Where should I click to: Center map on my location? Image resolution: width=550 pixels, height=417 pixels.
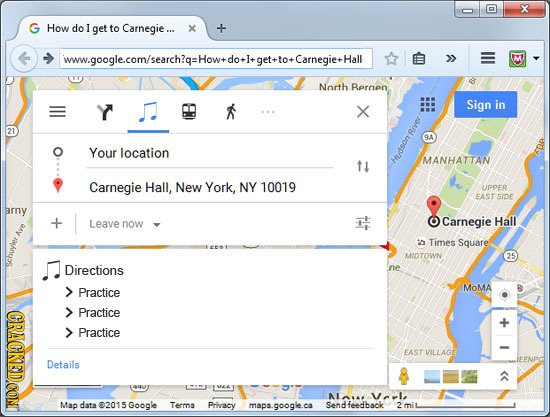point(504,295)
